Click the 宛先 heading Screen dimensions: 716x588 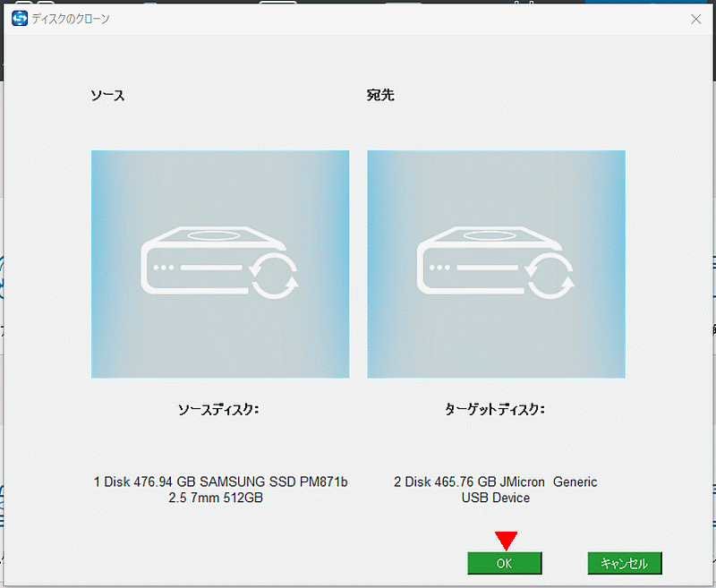click(380, 95)
